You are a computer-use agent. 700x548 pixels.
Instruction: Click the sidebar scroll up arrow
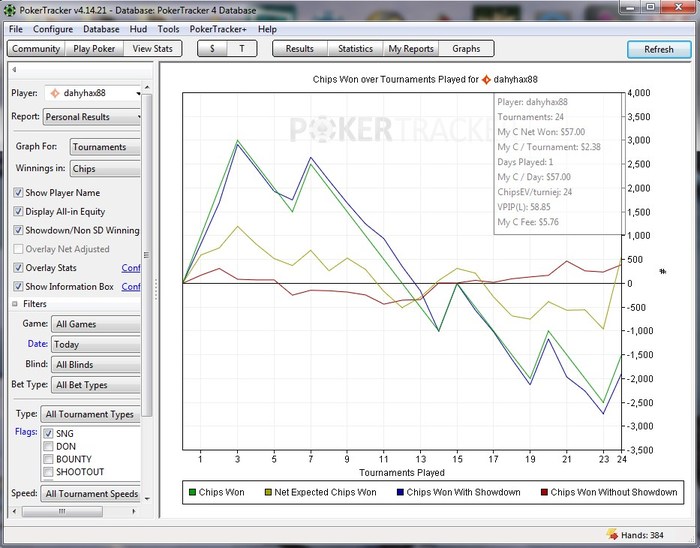click(x=147, y=87)
